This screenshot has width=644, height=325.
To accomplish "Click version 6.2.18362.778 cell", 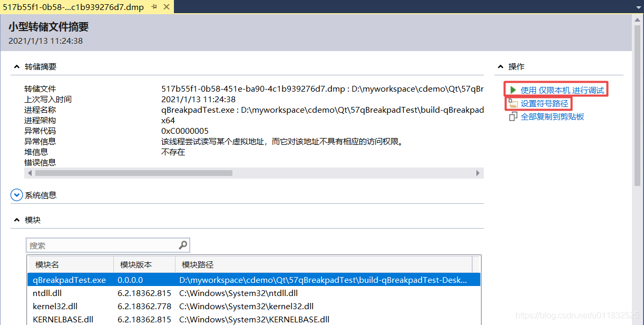I will 144,307.
